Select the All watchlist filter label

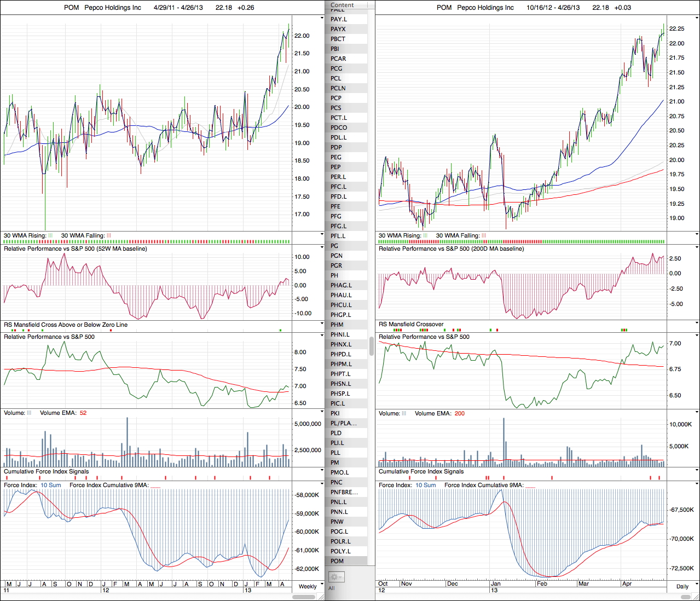(331, 588)
